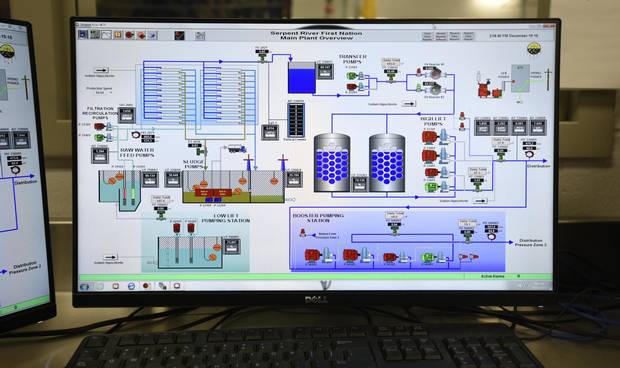Open the right pressure filter vessel
Image resolution: width=620 pixels, height=368 pixels.
tap(387, 163)
